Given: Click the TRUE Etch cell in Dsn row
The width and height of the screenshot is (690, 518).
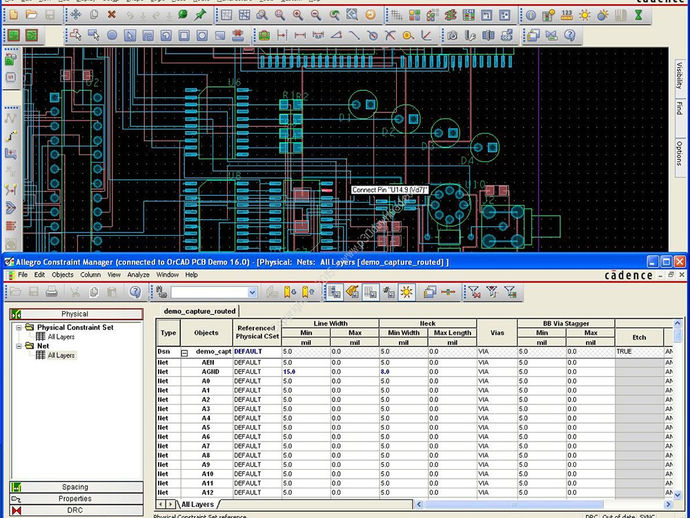Looking at the screenshot, I should click(x=639, y=352).
